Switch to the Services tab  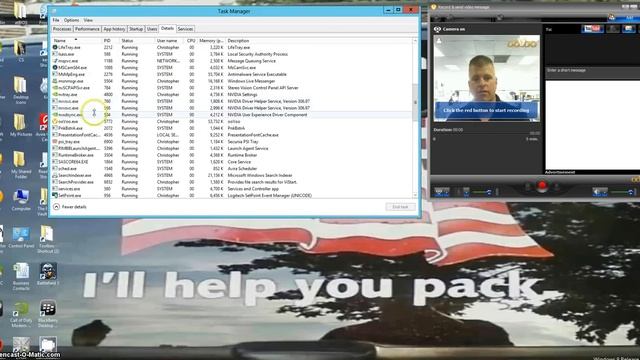point(185,29)
